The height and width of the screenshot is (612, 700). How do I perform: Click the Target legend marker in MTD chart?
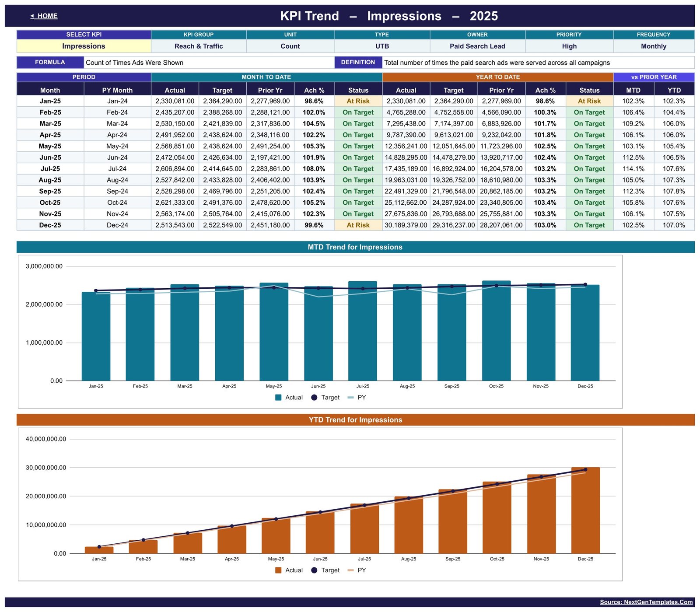coord(314,398)
